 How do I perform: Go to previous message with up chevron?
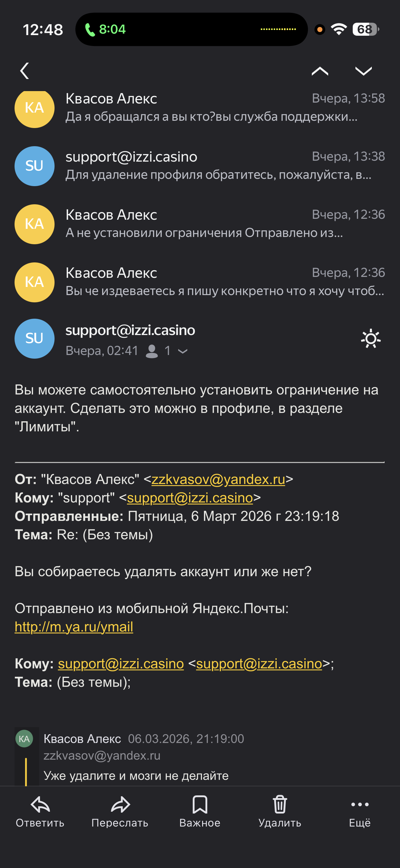coord(319,71)
